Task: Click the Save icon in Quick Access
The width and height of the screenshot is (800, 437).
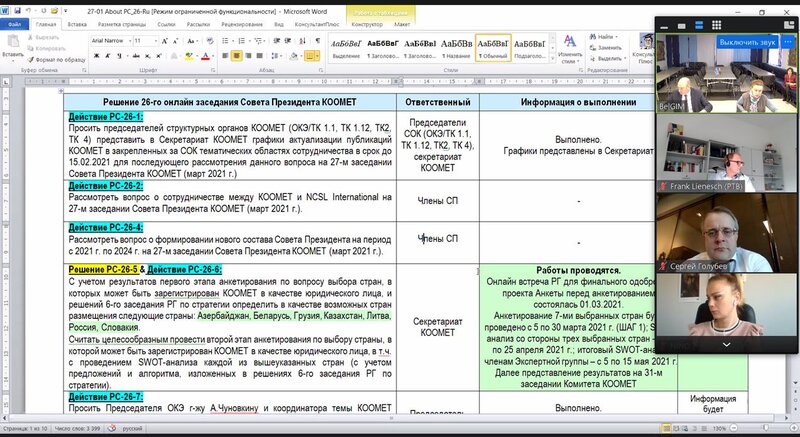Action: 18,8
